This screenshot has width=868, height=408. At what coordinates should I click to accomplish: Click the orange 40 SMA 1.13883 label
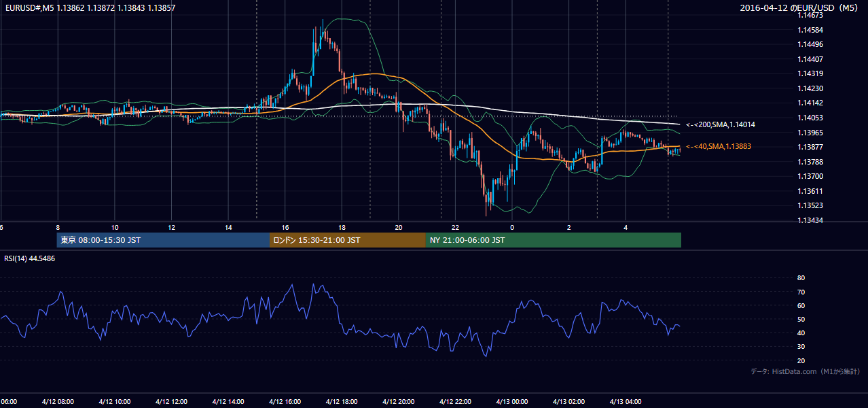[719, 146]
